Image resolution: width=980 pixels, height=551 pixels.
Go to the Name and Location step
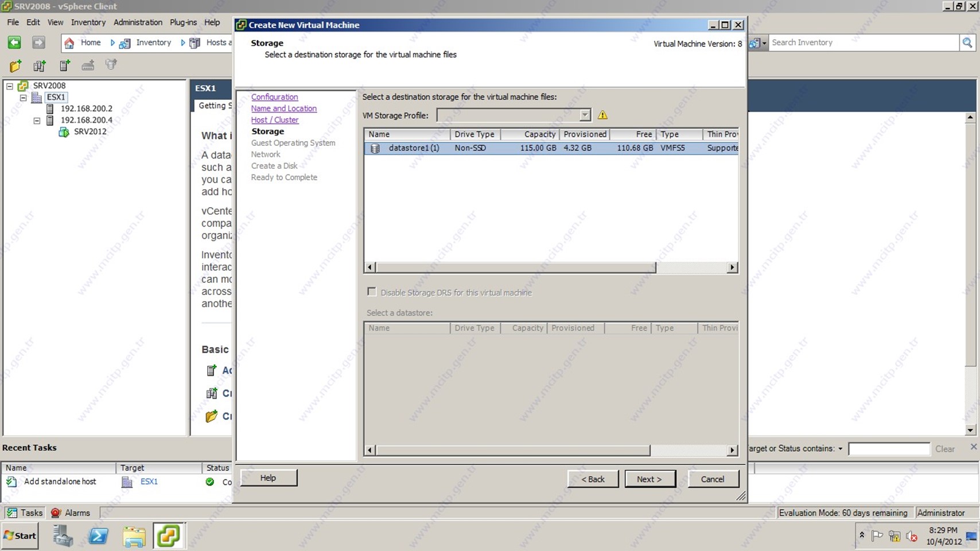click(x=283, y=108)
